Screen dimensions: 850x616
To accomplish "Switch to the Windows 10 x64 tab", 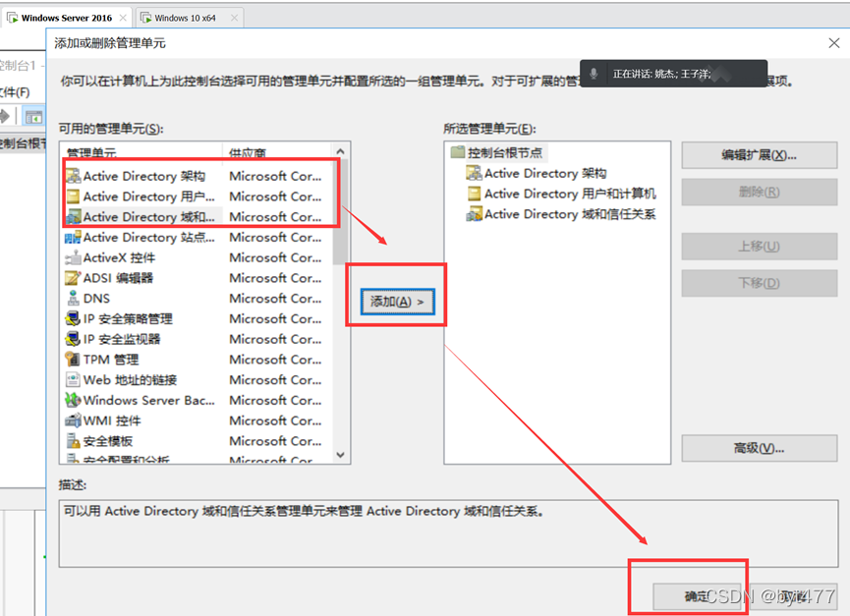I will [189, 18].
